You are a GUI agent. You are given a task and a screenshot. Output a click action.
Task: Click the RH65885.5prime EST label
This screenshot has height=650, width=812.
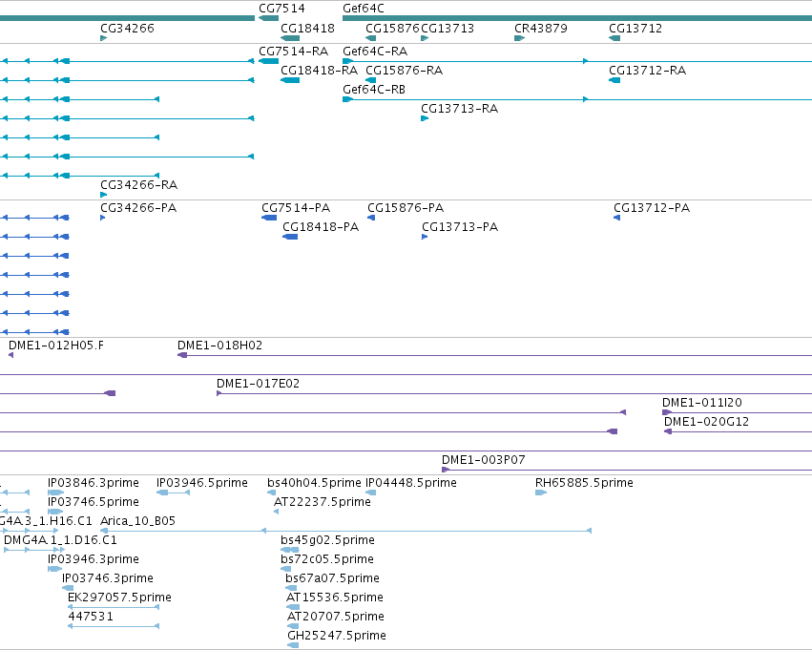584,483
